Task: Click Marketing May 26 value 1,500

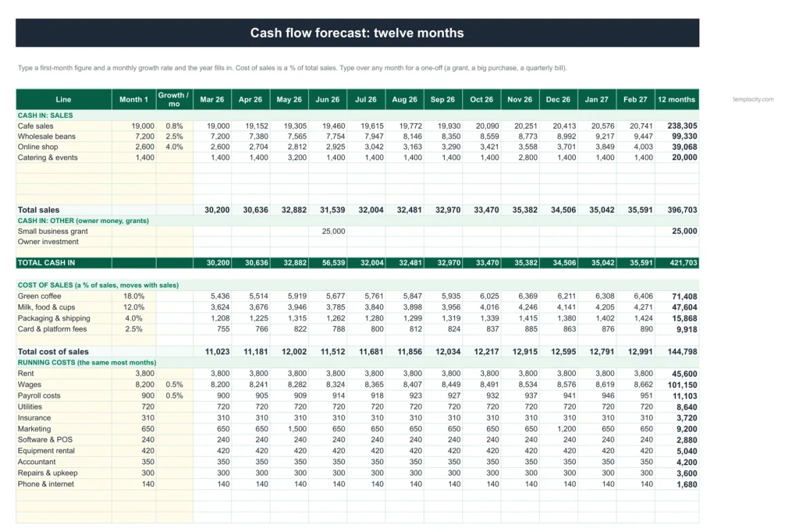Action: pos(297,429)
